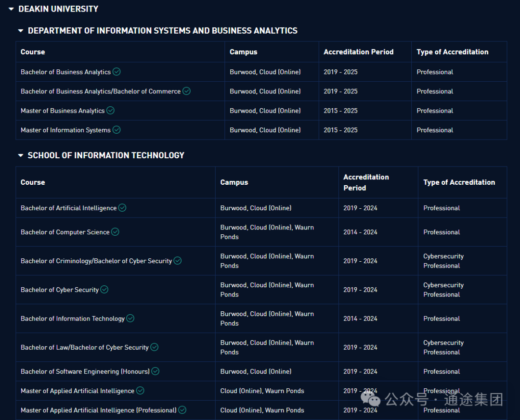520x420 pixels.
Task: Click Accreditation Period header in Information Systems table
Action: [359, 51]
